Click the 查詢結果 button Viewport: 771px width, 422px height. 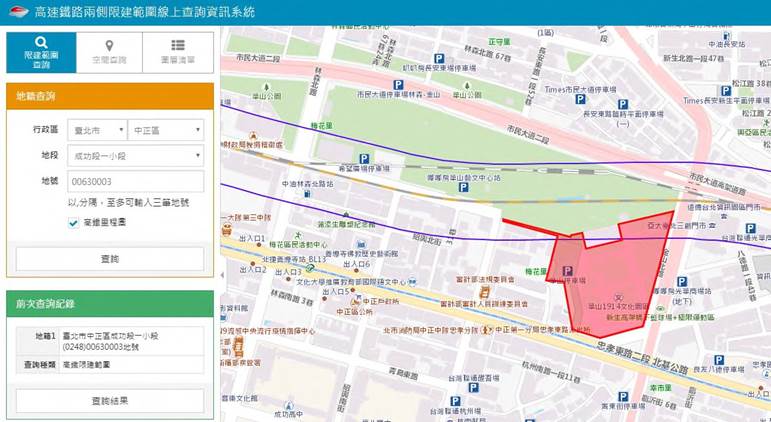click(110, 401)
